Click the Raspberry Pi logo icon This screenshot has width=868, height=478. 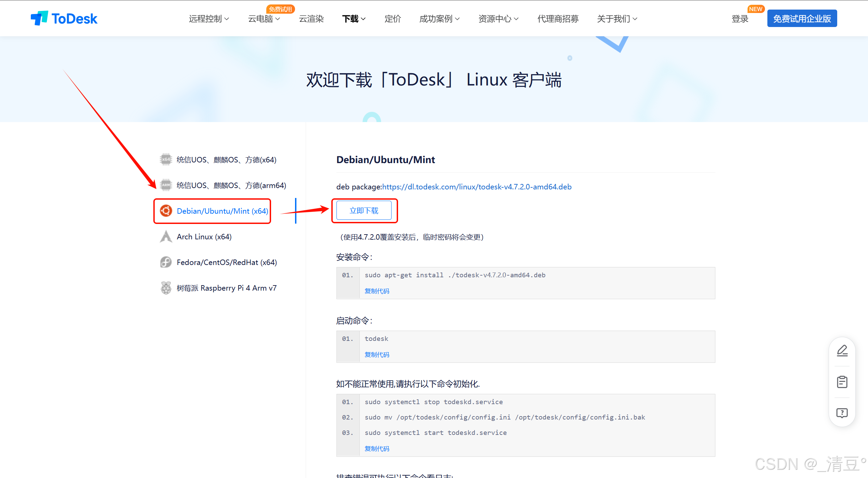click(x=166, y=288)
